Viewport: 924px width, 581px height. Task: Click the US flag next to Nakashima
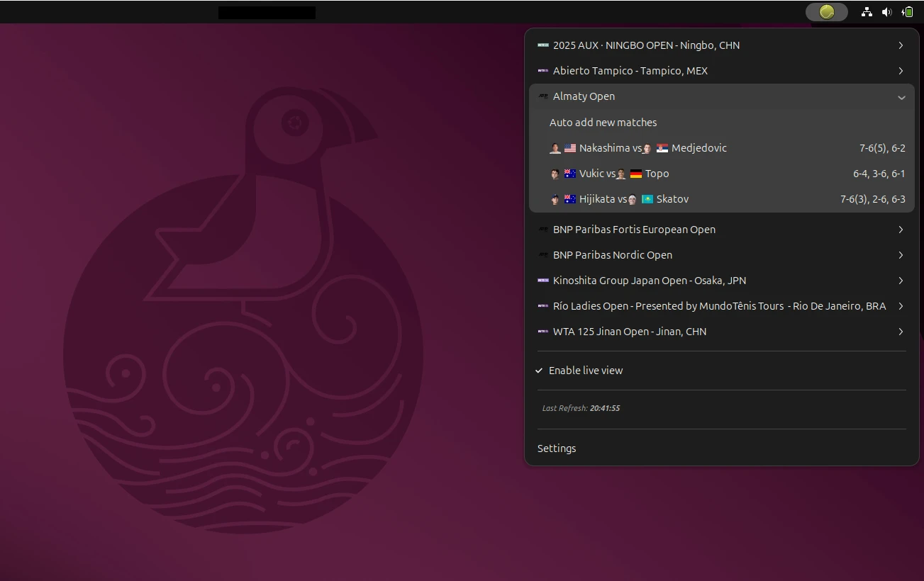click(570, 148)
